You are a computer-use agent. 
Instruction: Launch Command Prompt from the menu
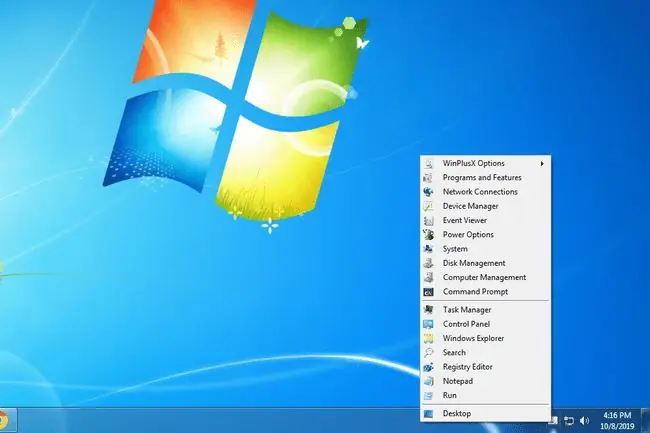coord(485,292)
